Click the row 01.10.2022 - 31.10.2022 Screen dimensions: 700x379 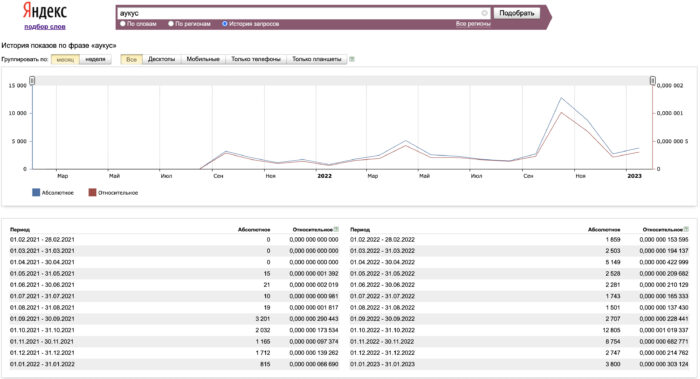click(520, 330)
